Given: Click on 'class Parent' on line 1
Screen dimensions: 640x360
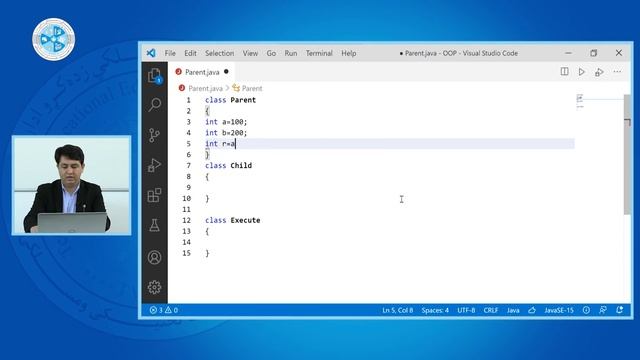Looking at the screenshot, I should (x=231, y=100).
